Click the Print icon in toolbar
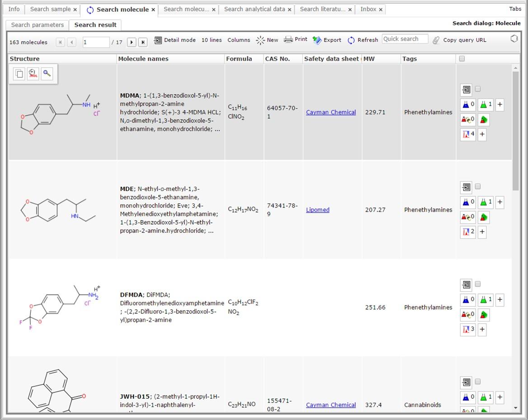This screenshot has width=528, height=420. [296, 40]
